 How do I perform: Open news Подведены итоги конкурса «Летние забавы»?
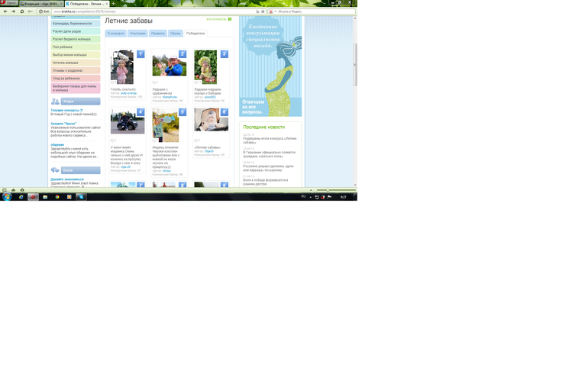[x=270, y=140]
